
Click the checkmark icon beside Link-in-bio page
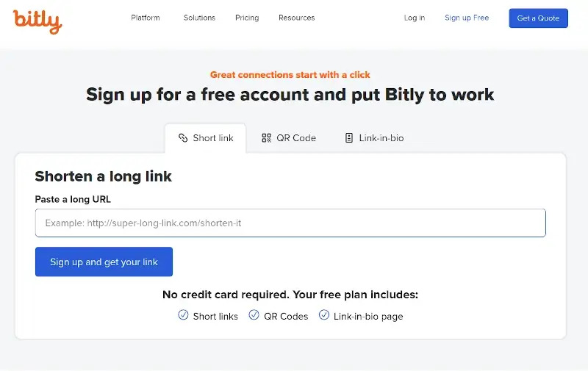point(324,314)
